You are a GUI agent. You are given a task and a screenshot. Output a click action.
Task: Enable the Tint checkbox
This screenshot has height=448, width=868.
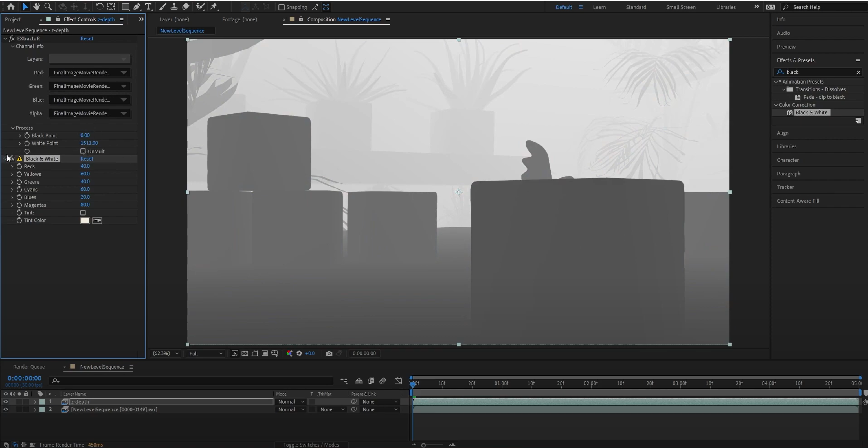[83, 213]
